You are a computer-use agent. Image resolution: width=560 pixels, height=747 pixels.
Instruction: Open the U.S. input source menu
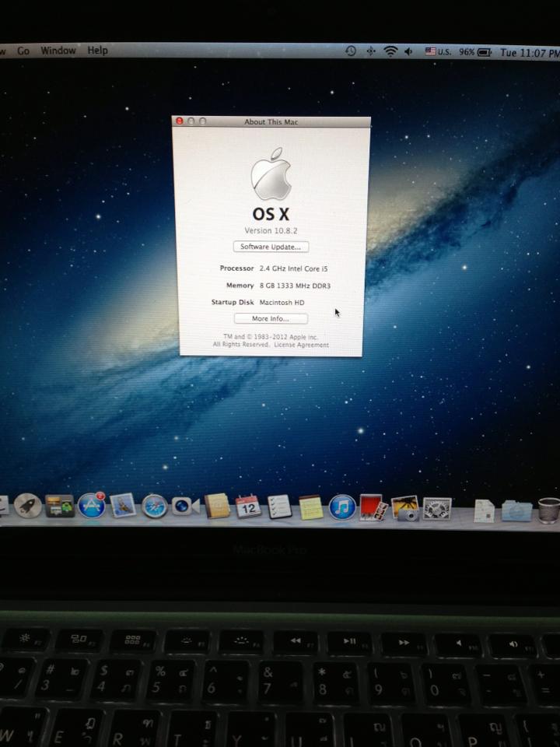click(x=438, y=52)
